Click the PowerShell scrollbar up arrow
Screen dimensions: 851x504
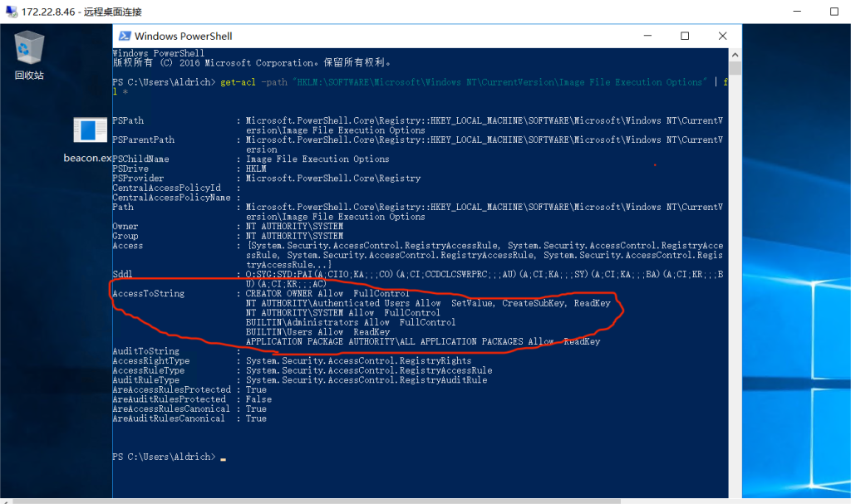pos(735,54)
